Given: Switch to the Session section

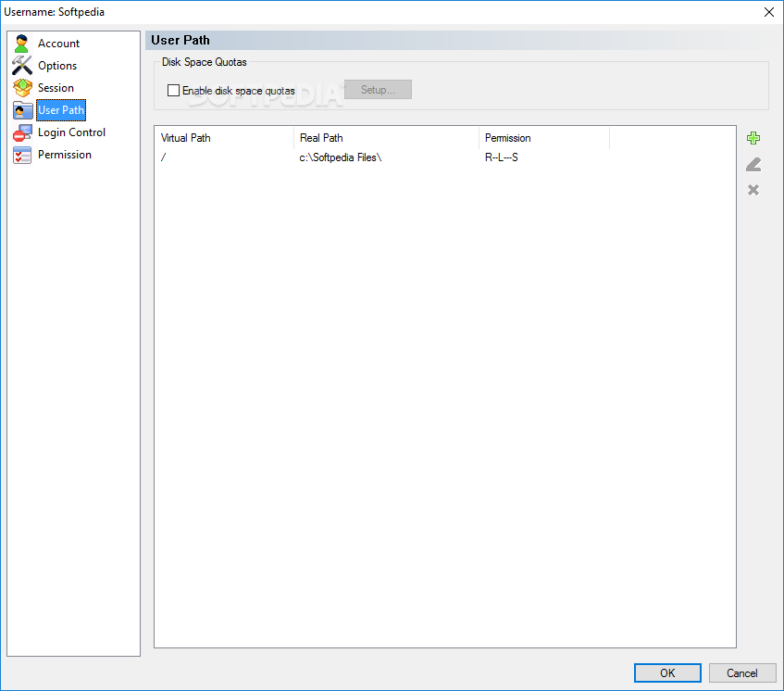Looking at the screenshot, I should coord(56,88).
